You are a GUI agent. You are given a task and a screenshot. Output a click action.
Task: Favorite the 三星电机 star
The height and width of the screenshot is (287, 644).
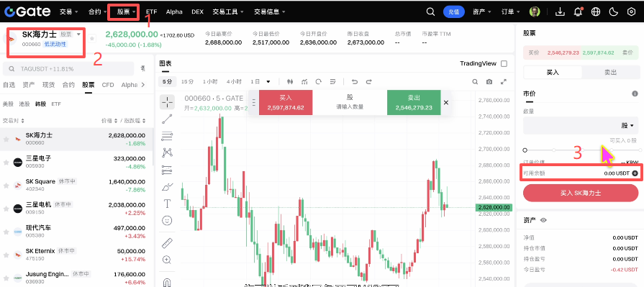(x=6, y=209)
